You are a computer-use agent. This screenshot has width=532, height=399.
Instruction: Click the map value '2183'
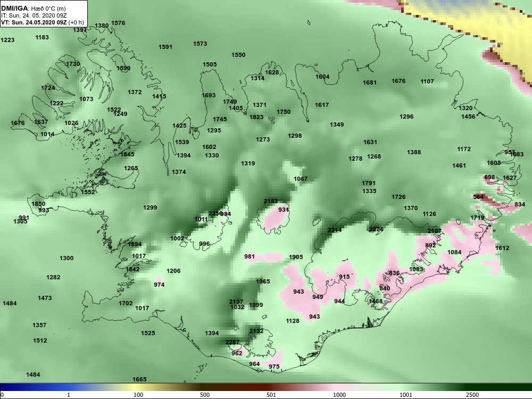(271, 201)
